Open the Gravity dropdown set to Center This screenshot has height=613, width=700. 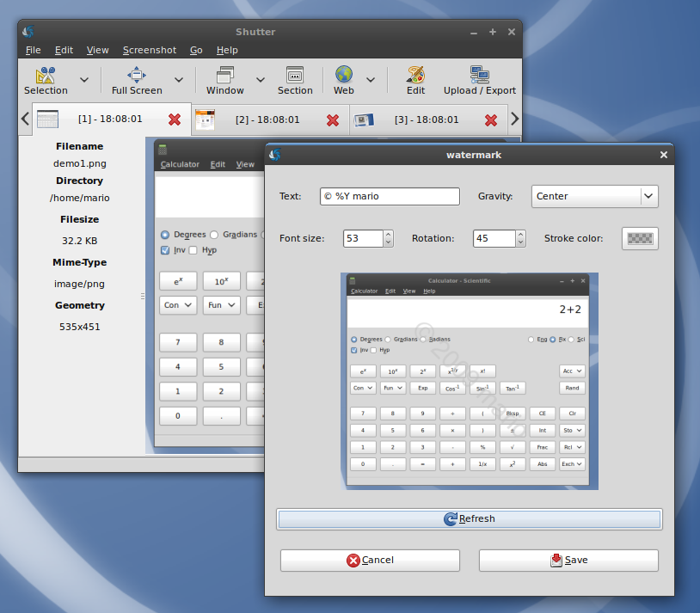[594, 196]
